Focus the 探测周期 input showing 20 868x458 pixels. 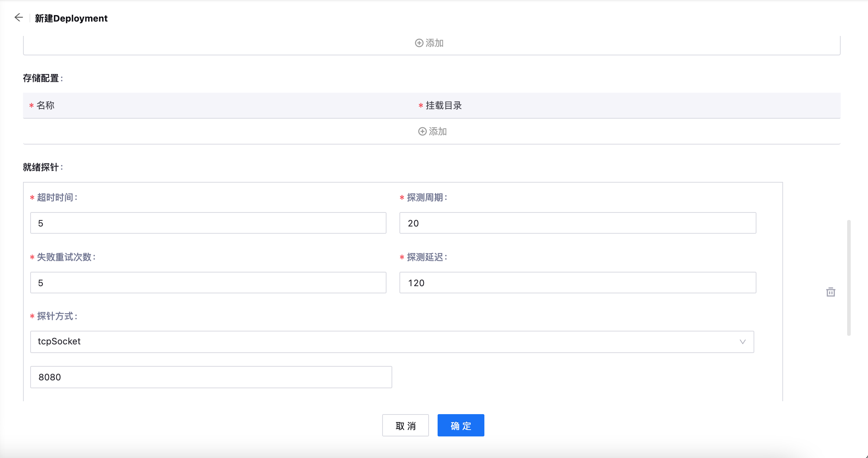point(577,223)
